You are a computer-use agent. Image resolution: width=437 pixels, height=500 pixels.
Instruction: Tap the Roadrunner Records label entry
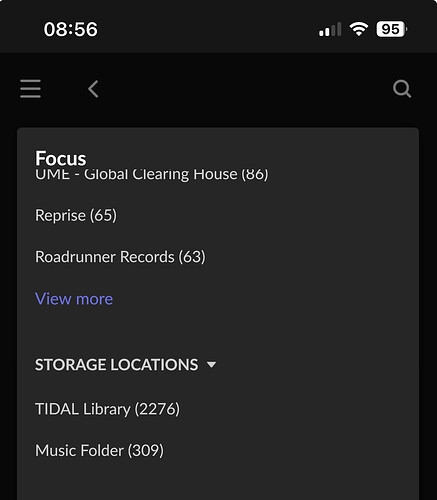pos(120,257)
